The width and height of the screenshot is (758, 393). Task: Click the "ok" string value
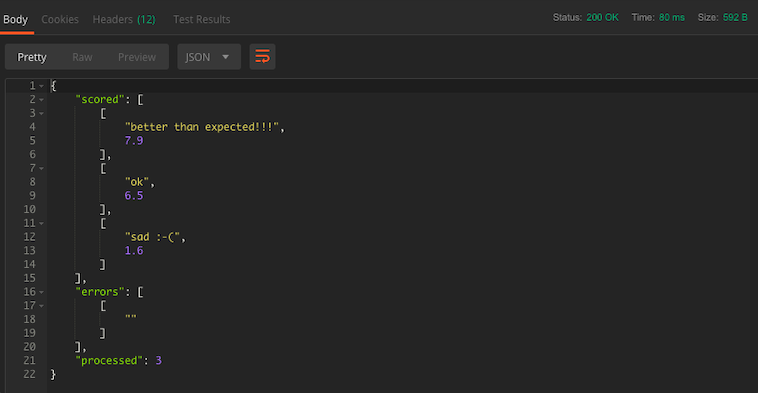[x=137, y=182]
